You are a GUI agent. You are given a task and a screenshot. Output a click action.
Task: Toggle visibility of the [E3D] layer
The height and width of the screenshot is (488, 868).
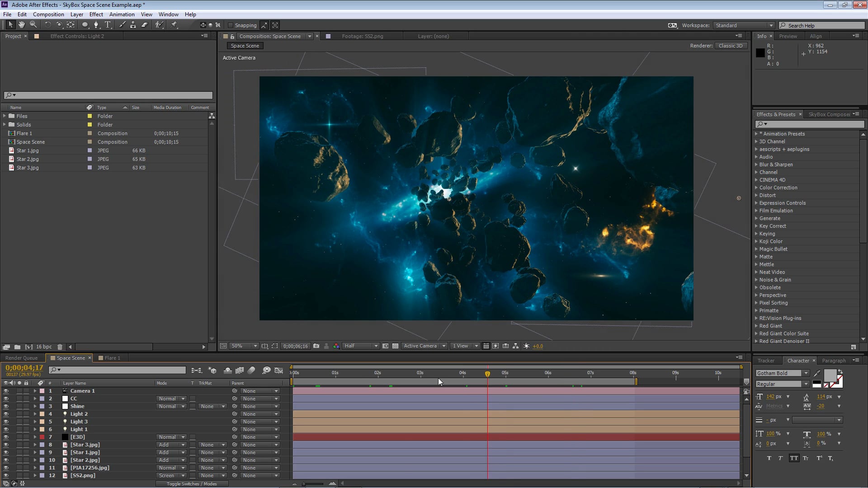pyautogui.click(x=6, y=437)
